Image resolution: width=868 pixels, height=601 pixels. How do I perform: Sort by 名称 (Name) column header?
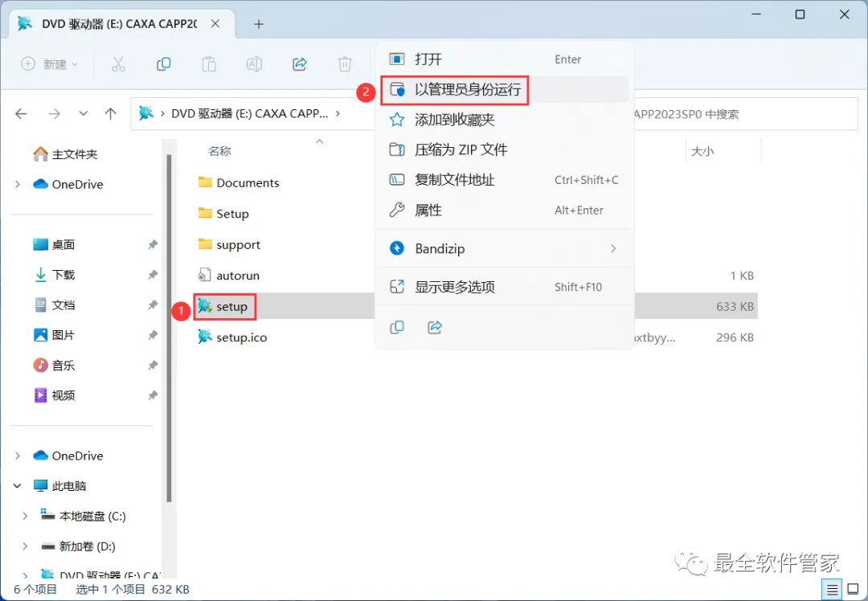coord(219,151)
